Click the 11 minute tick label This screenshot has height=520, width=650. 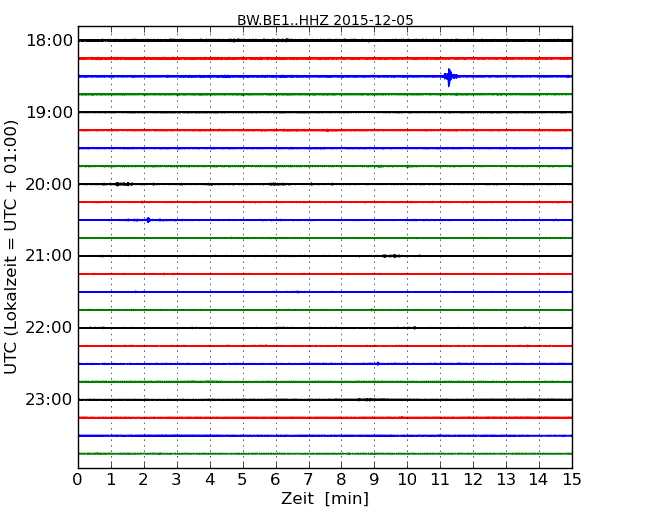tap(440, 480)
